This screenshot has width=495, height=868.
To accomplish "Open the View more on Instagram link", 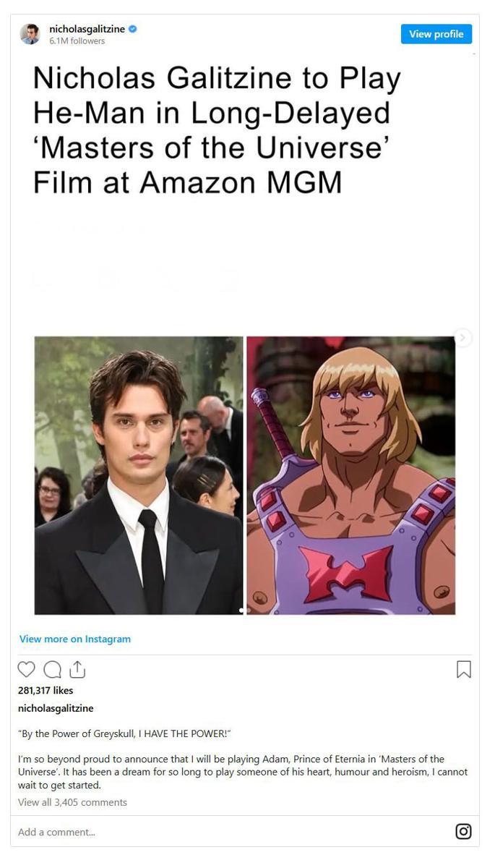I will pyautogui.click(x=75, y=639).
